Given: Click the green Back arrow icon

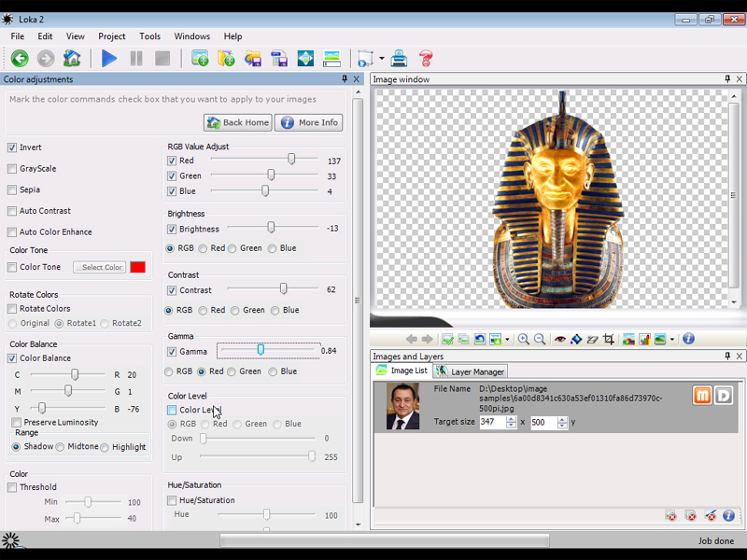Looking at the screenshot, I should (20, 59).
